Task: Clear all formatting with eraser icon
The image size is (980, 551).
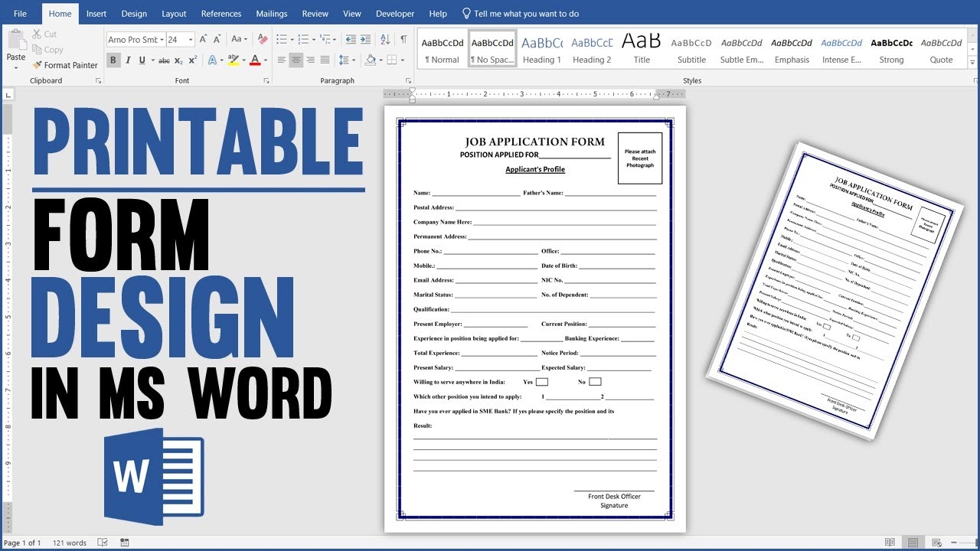Action: (263, 39)
